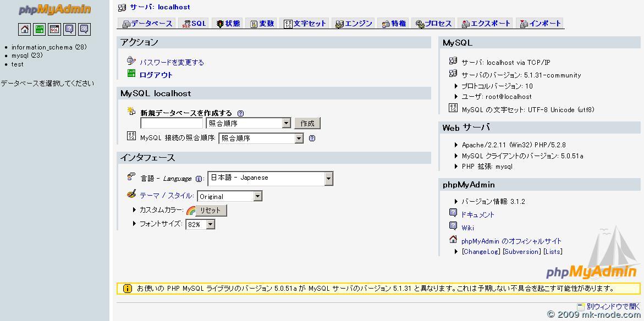
Task: Click the 別ウィンドウで開く new window icon
Action: 580,306
